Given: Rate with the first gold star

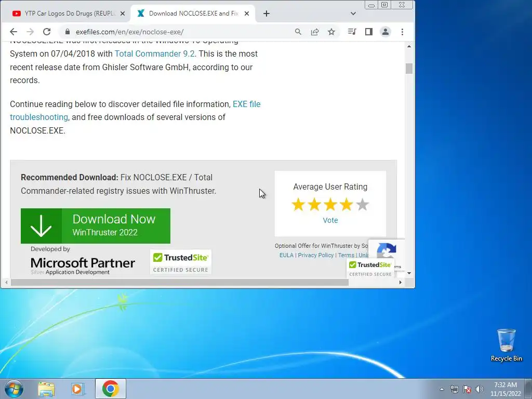Looking at the screenshot, I should click(x=298, y=205).
